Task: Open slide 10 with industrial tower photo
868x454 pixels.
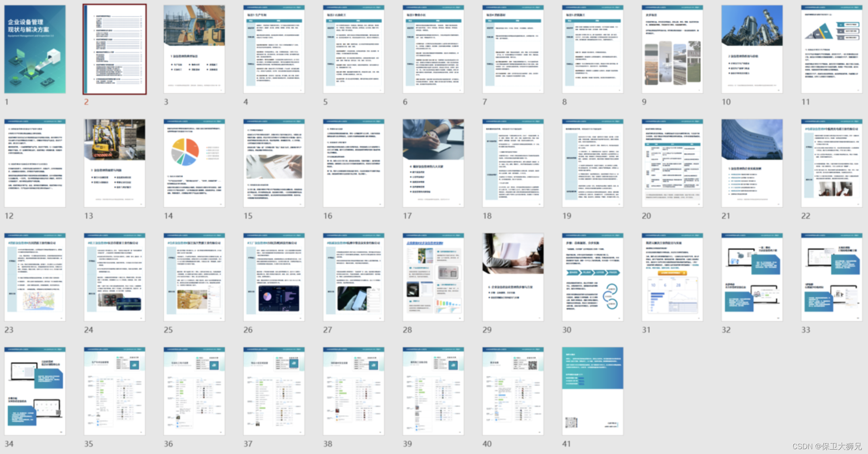Action: 752,49
